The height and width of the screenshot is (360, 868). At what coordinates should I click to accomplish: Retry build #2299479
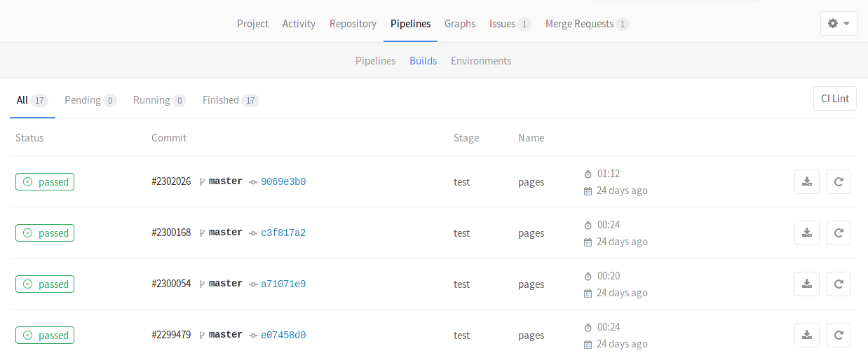point(839,335)
